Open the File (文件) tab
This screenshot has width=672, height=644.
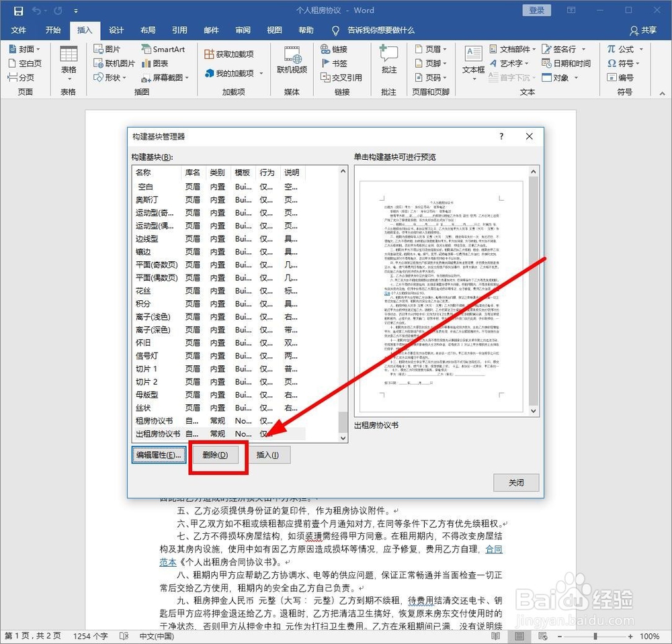click(18, 30)
